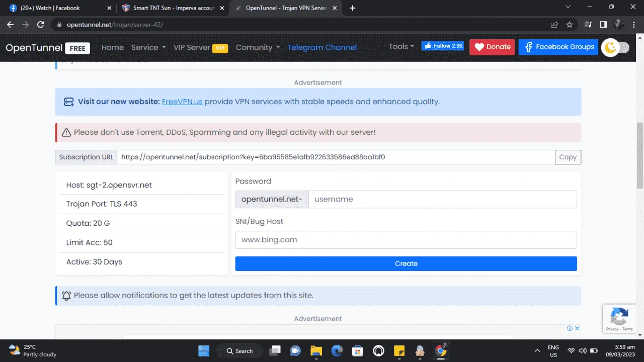The height and width of the screenshot is (362, 644).
Task: Expand the Tools dropdown menu
Action: pos(401,46)
